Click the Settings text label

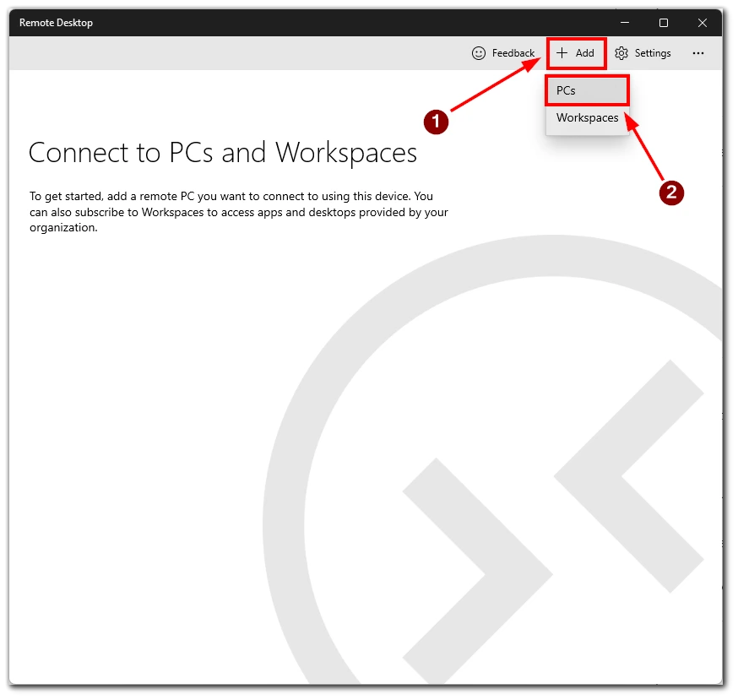tap(653, 53)
